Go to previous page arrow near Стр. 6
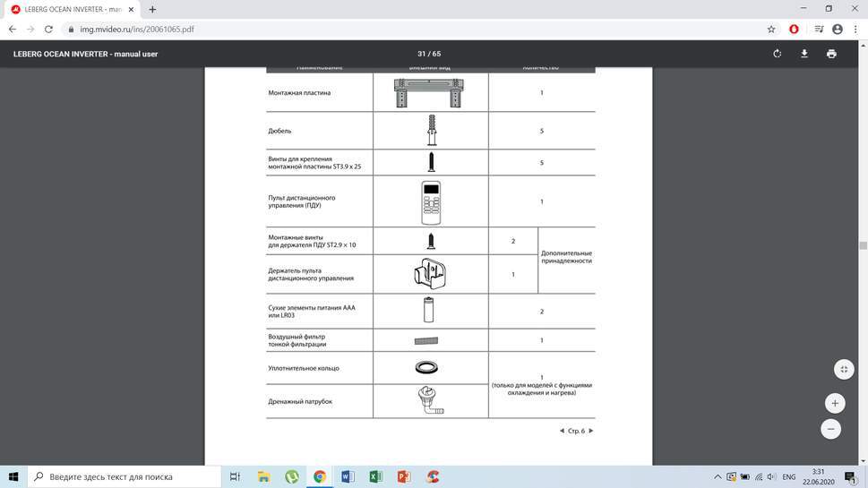Screen dimensions: 868x488 [x=562, y=431]
